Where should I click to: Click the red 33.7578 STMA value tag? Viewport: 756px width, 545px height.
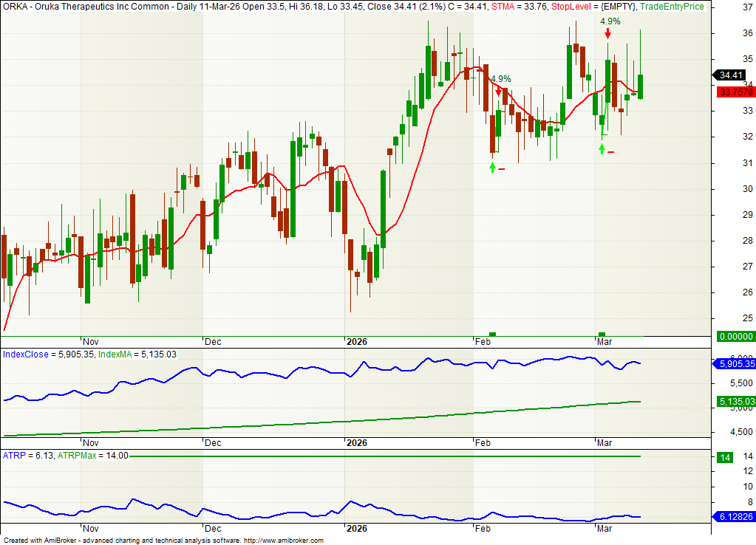tap(735, 92)
